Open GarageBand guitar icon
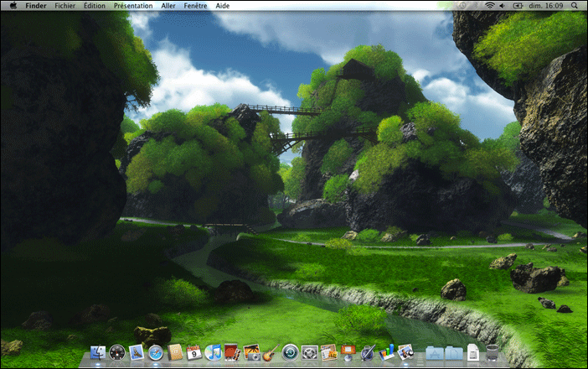Image resolution: width=588 pixels, height=369 pixels. coord(271,353)
